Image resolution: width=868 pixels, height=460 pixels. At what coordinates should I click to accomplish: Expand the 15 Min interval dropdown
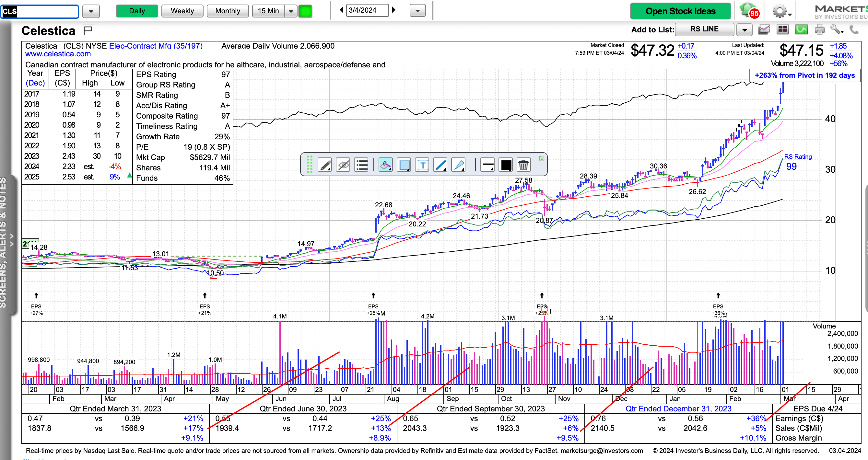pos(291,11)
